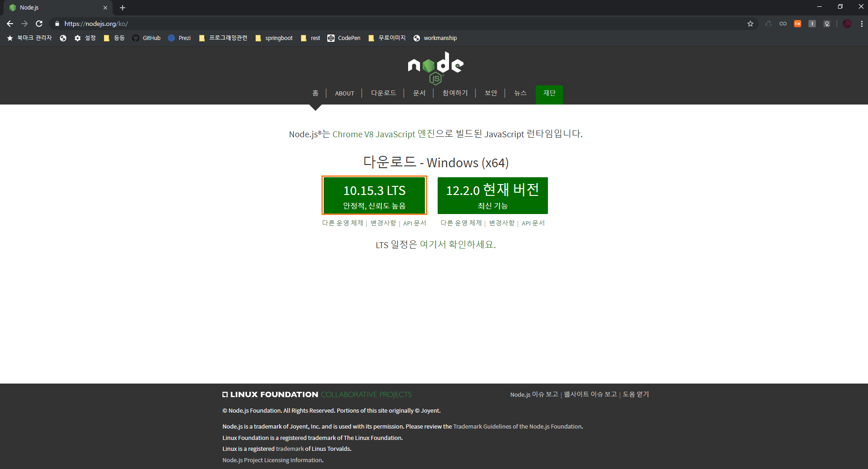
Task: Open the 설정 gear bookmark
Action: tap(85, 38)
